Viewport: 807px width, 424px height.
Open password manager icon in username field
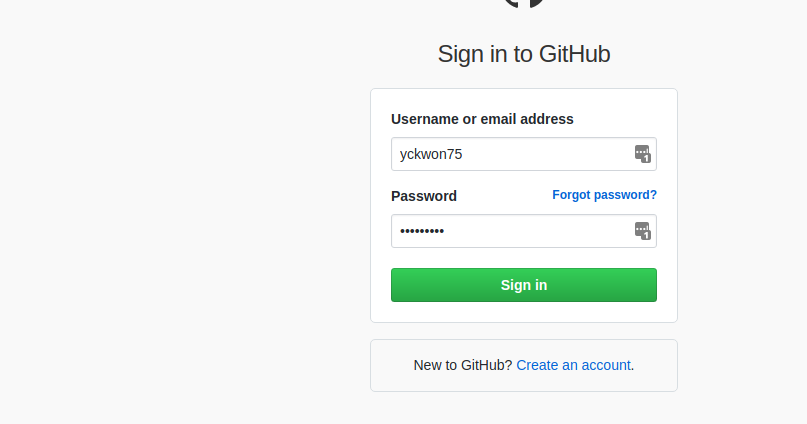[642, 153]
